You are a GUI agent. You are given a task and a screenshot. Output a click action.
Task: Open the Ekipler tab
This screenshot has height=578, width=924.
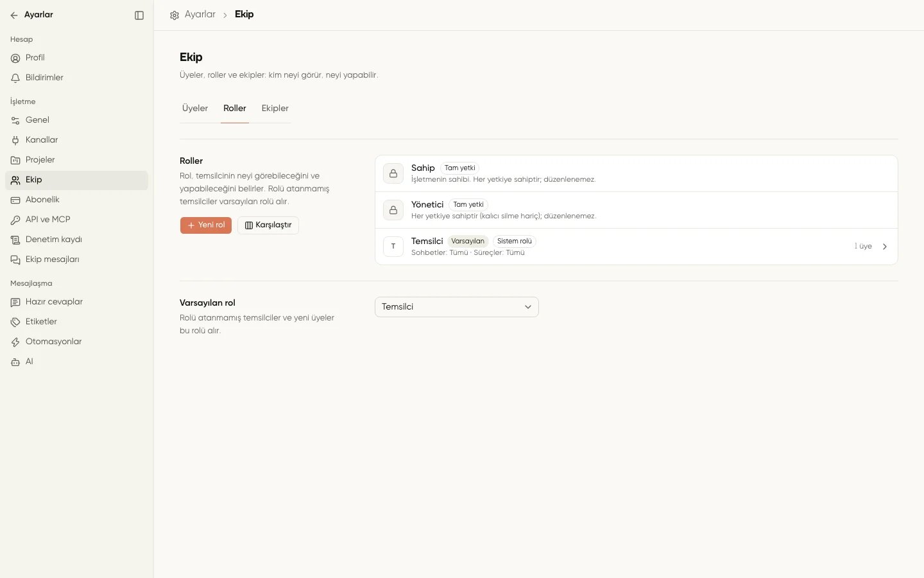coord(275,109)
